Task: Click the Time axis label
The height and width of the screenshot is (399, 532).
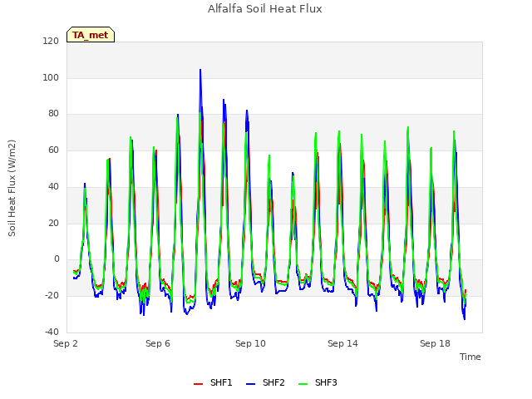Action: [470, 357]
